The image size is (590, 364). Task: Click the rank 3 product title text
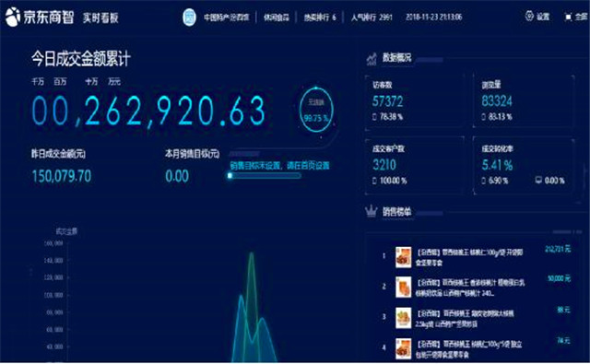465,319
